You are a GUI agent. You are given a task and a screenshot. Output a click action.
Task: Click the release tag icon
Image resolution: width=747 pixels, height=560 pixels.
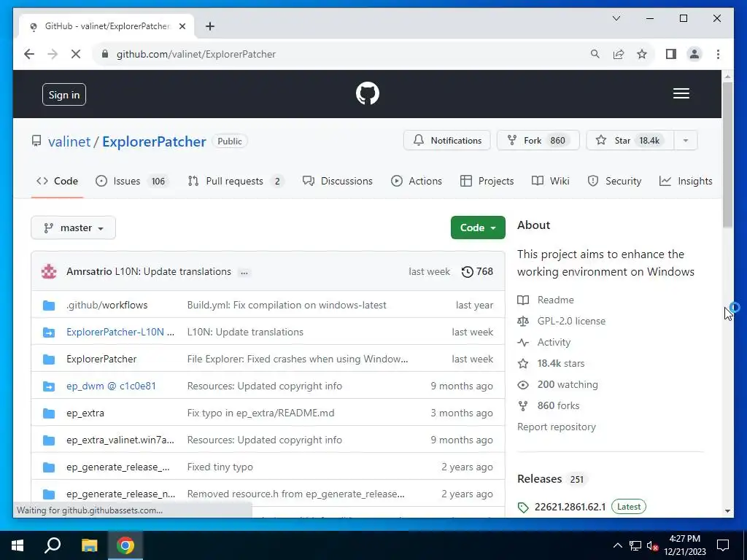pyautogui.click(x=523, y=507)
